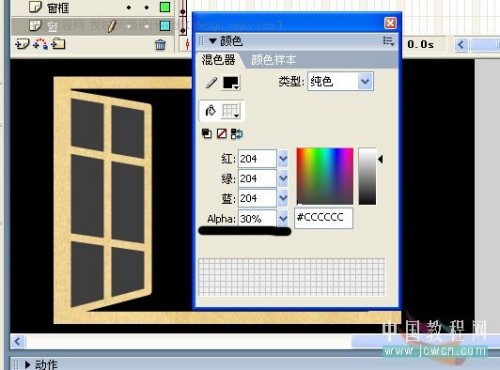
Task: Click the stage horizontal scroll left arrow
Action: [x=18, y=341]
